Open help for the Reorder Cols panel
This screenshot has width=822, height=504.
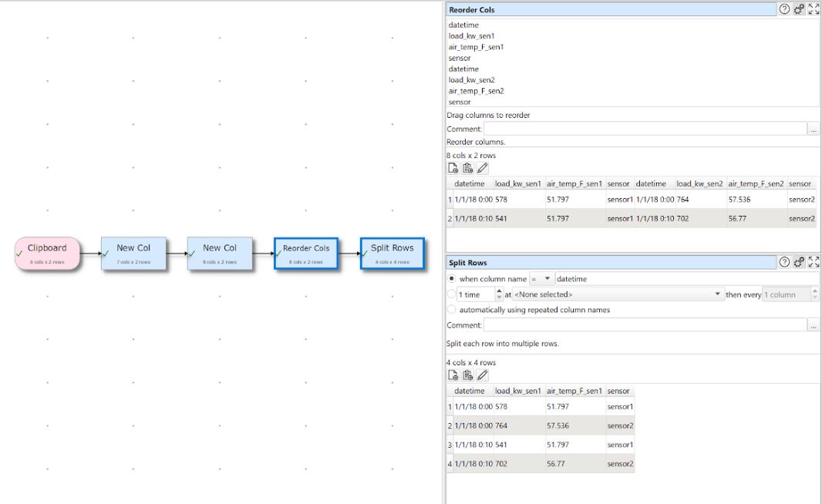click(x=784, y=10)
